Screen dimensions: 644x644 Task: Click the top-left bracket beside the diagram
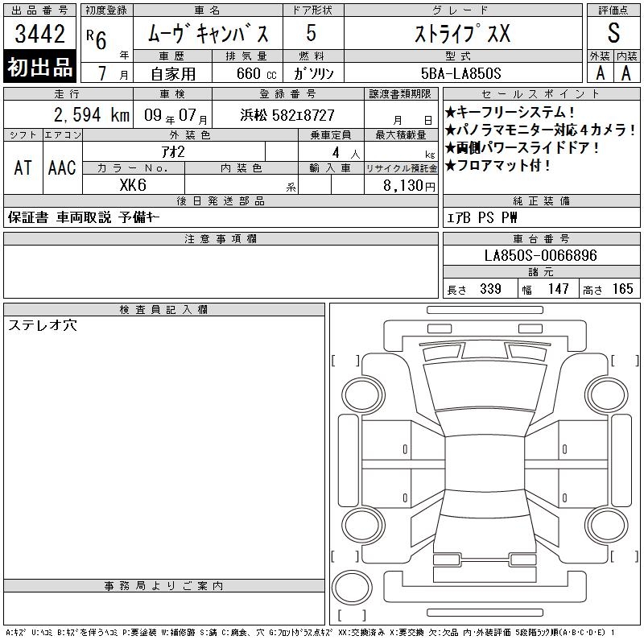[x=345, y=361]
